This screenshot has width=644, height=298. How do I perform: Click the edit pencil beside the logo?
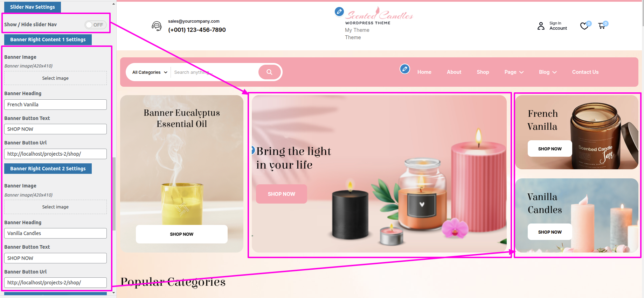click(x=339, y=12)
